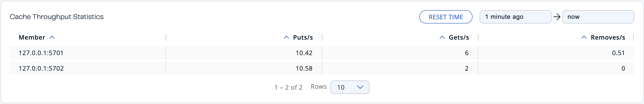This screenshot has width=644, height=104.
Task: Sort by the Puts/s column label
Action: tap(303, 37)
